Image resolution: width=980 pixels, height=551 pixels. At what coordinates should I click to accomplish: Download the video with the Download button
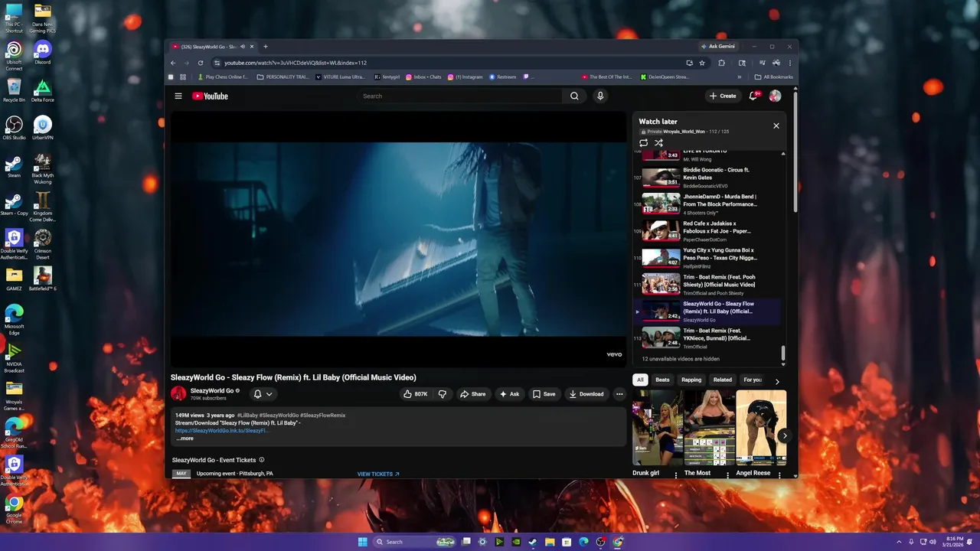click(586, 394)
